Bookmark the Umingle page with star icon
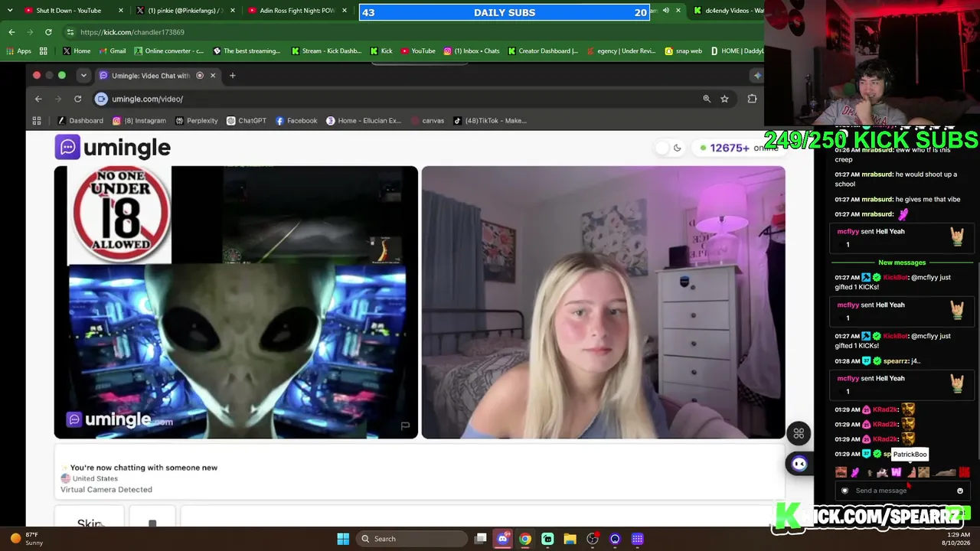Image resolution: width=980 pixels, height=551 pixels. click(x=724, y=99)
